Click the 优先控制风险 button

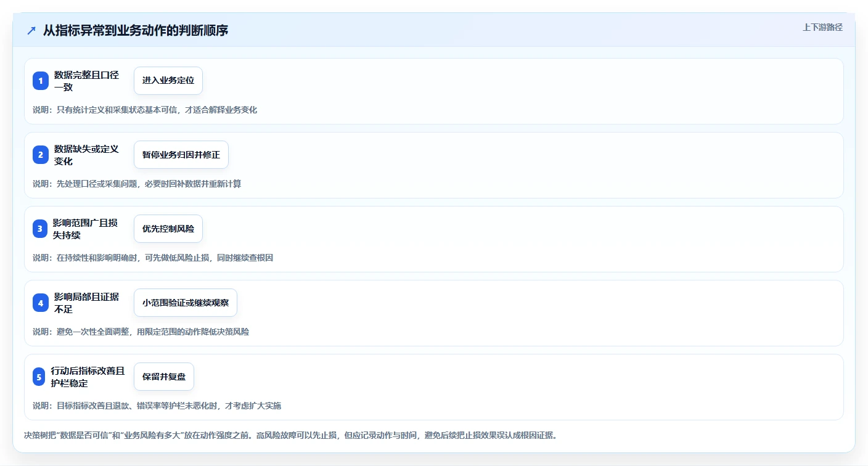pyautogui.click(x=168, y=229)
